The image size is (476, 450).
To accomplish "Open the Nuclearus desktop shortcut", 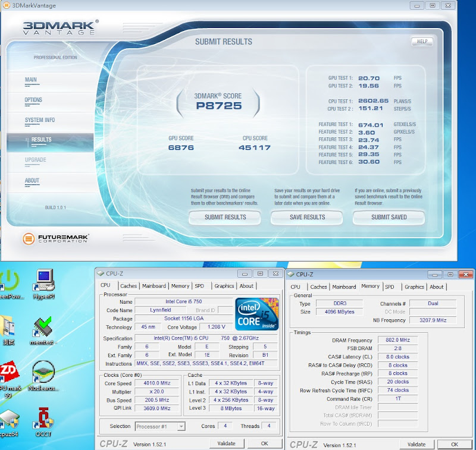I will (x=43, y=376).
